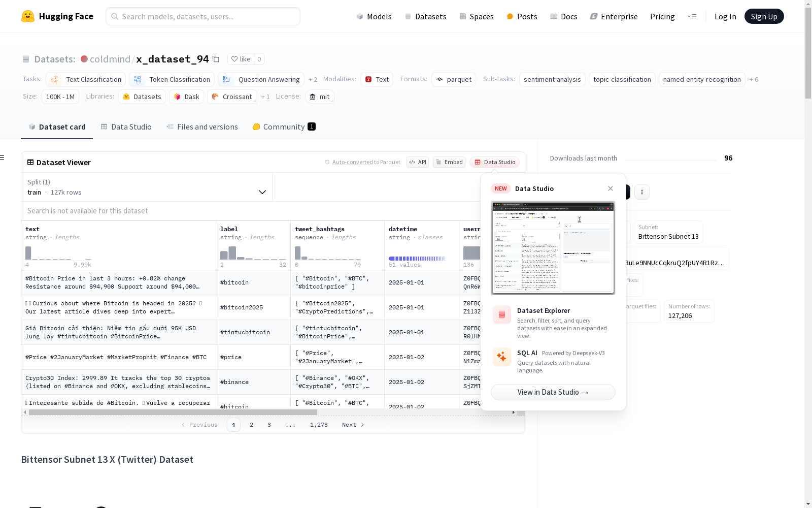Expand the Split train dropdown

click(147, 187)
